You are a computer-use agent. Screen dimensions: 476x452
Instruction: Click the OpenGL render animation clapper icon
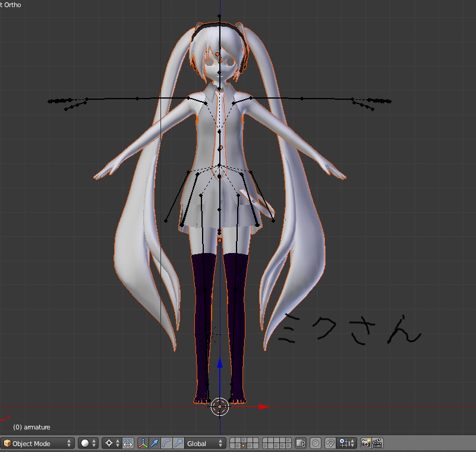pyautogui.click(x=377, y=443)
